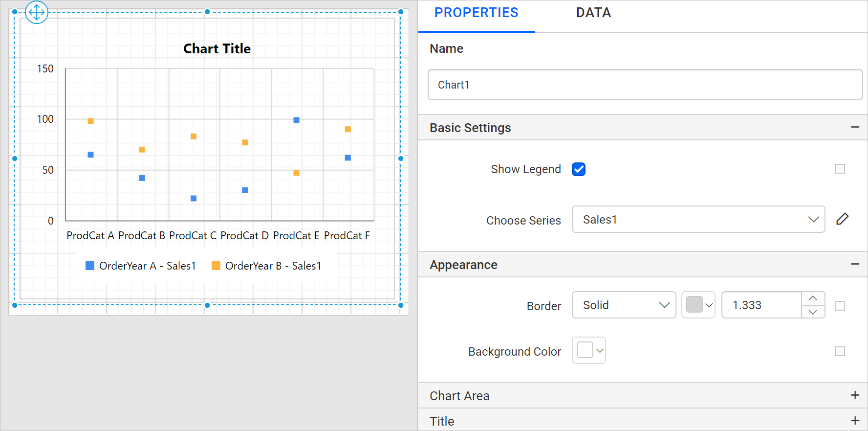Open the Background Color swatch picker
This screenshot has width=868, height=431.
click(x=589, y=350)
